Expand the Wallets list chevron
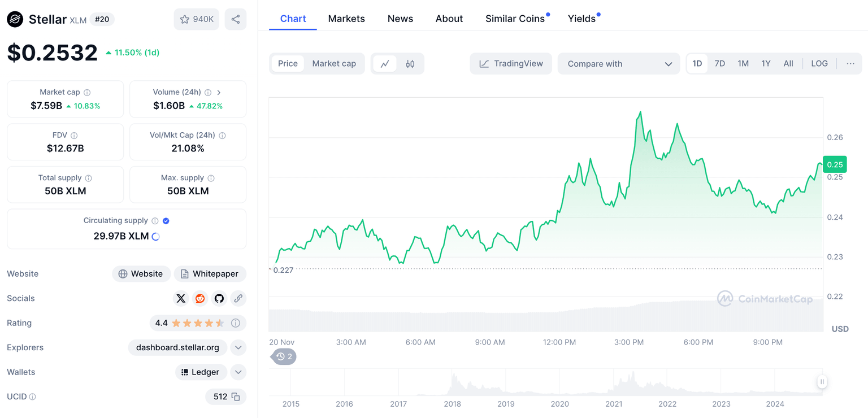The image size is (868, 418). click(238, 372)
